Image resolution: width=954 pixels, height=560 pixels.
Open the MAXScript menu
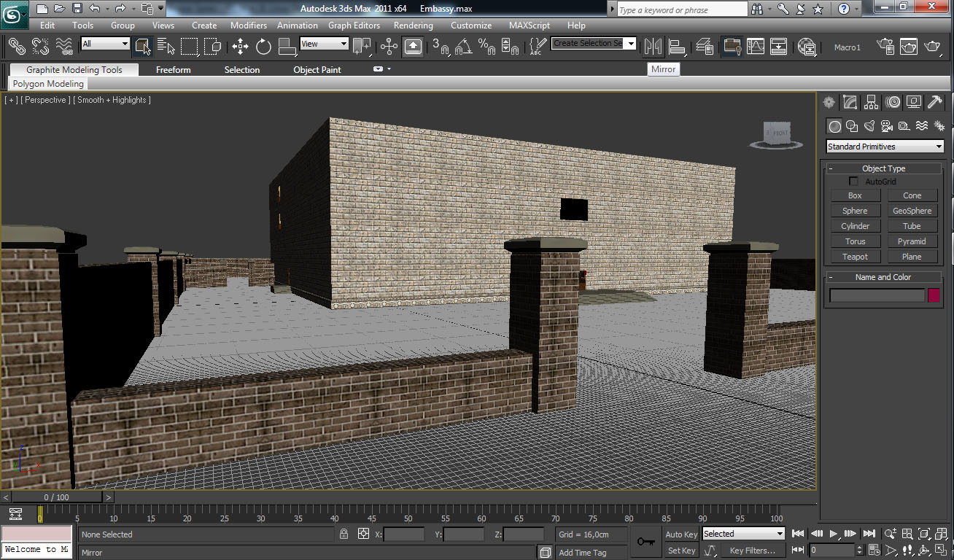[x=530, y=25]
